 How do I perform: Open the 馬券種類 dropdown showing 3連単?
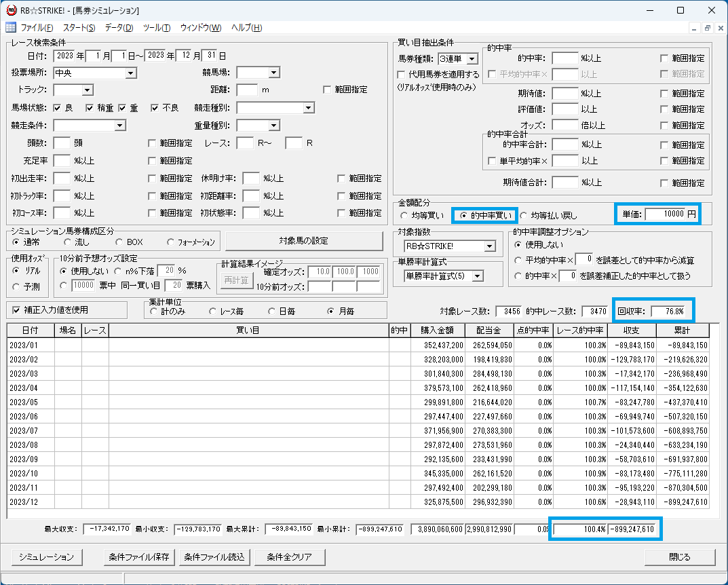tap(472, 58)
